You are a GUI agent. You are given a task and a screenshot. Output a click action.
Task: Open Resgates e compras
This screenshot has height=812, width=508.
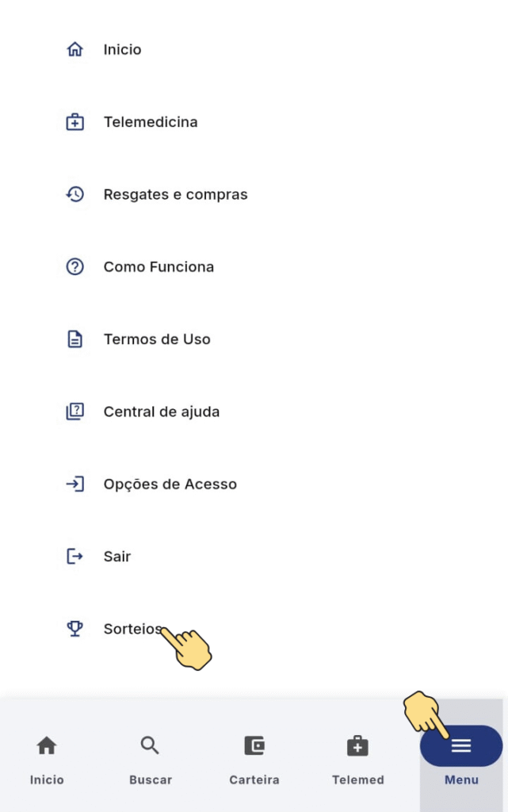(x=175, y=195)
